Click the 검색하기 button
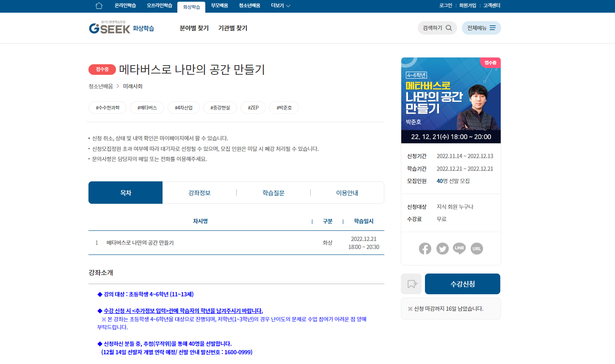Viewport: 615px width, 364px height. click(437, 28)
